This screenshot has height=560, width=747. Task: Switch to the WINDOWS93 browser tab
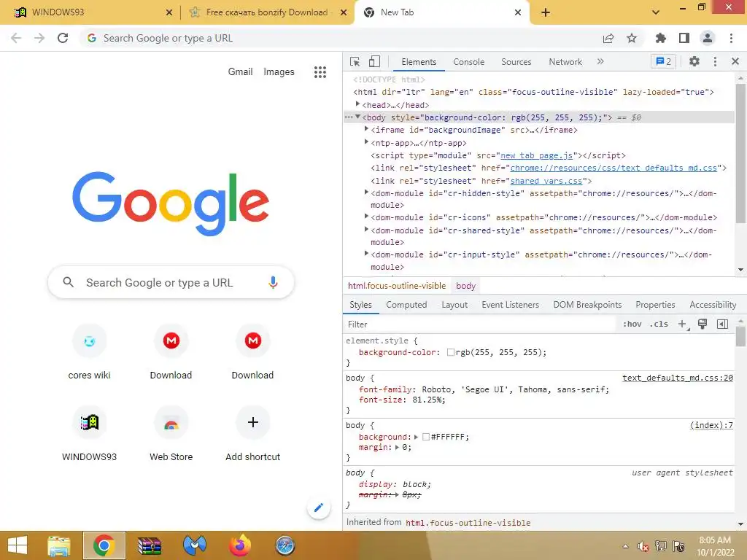tap(93, 12)
